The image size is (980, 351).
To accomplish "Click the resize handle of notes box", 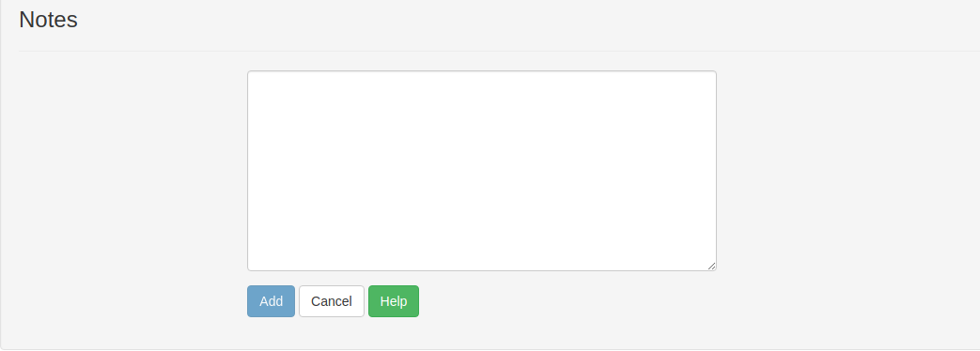I will click(711, 266).
